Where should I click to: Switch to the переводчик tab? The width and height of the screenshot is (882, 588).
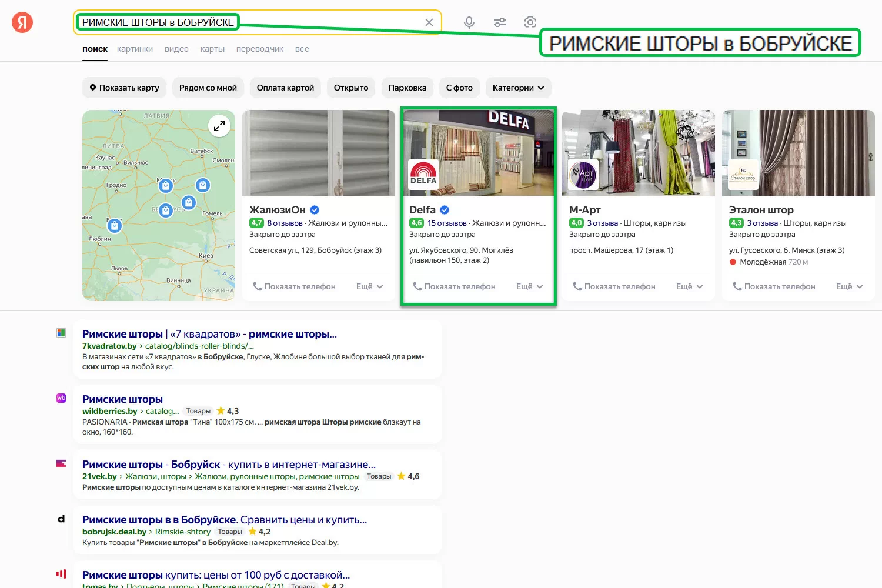(260, 49)
